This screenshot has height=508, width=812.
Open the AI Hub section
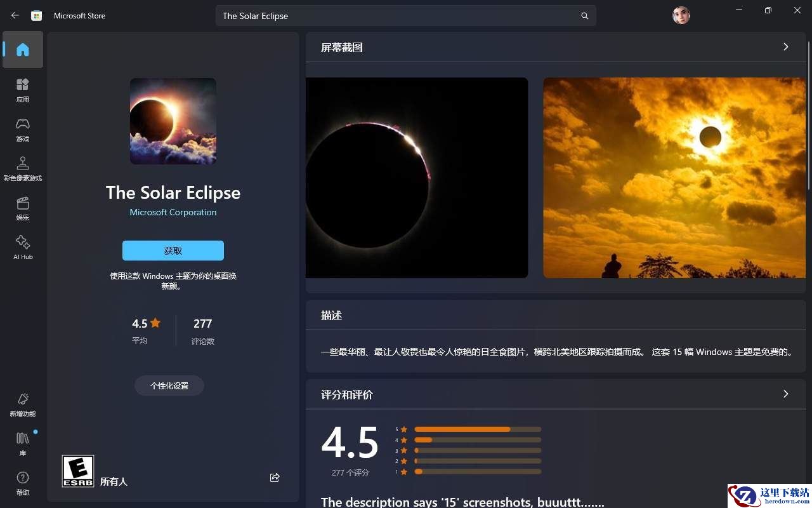(x=23, y=247)
